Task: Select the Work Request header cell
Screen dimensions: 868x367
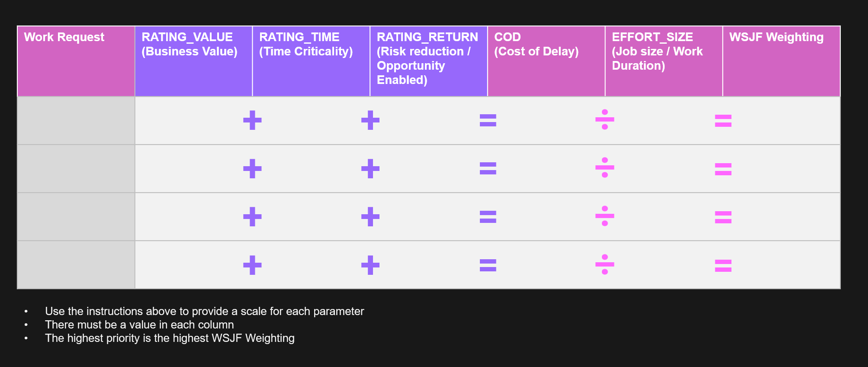Action: (x=76, y=61)
